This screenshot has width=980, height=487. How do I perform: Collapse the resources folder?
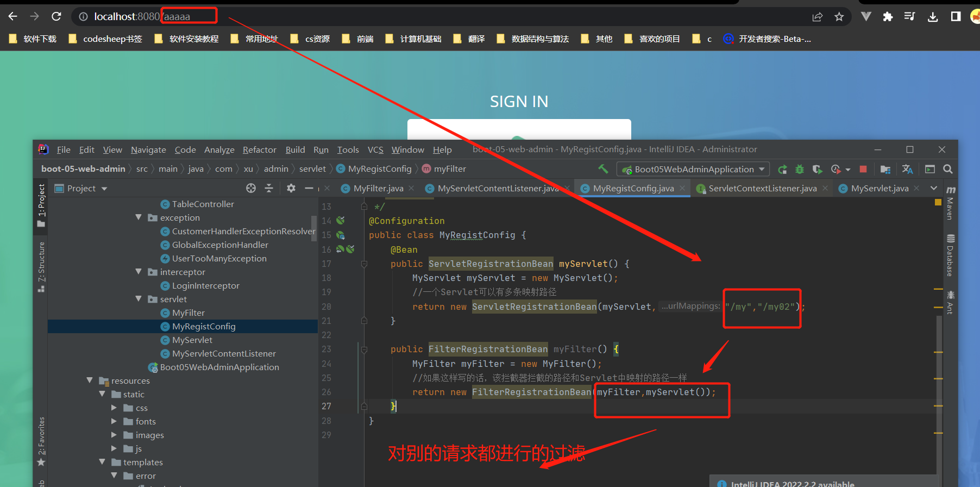[x=90, y=380]
